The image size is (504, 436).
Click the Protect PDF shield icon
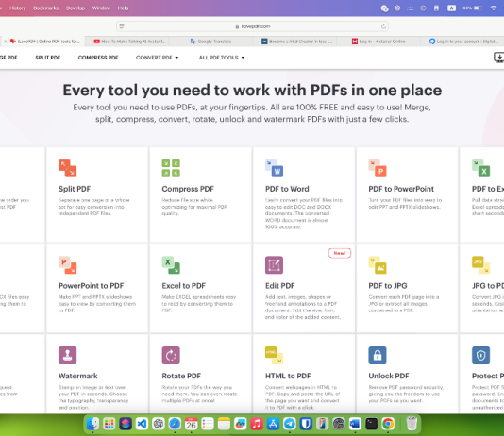coord(480,355)
